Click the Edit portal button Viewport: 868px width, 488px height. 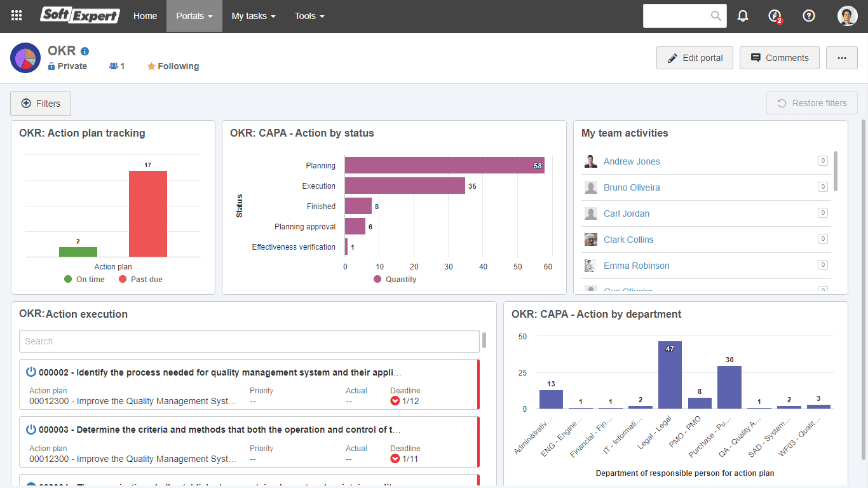(695, 58)
